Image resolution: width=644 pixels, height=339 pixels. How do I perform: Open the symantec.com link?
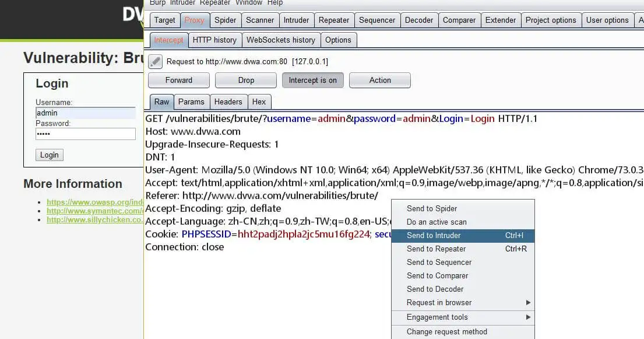(x=95, y=211)
